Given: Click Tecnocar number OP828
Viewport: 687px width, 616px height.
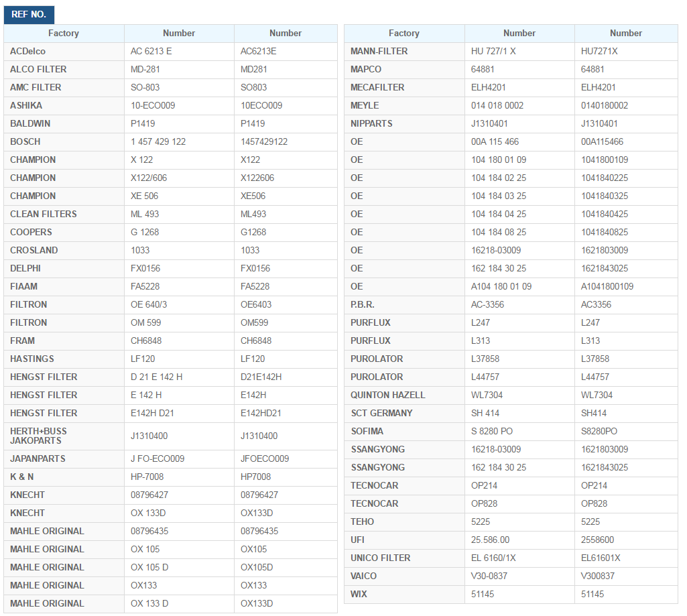Looking at the screenshot, I should click(x=484, y=504).
